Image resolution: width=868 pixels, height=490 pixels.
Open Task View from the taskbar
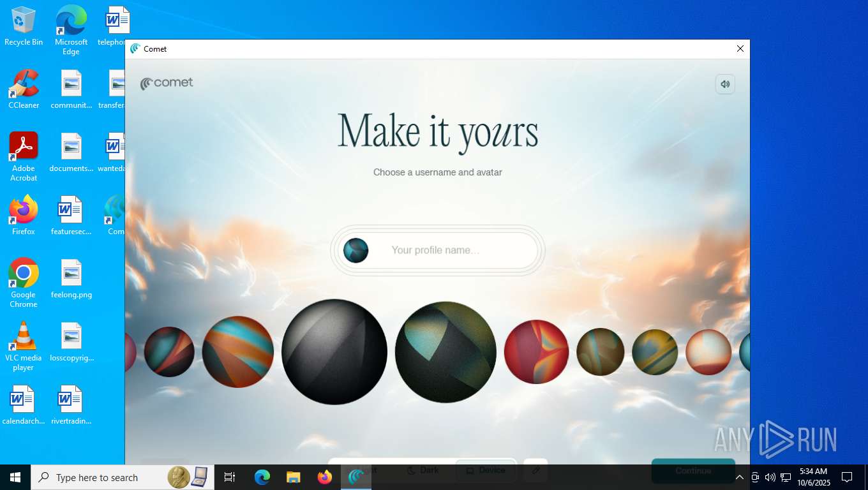point(230,477)
